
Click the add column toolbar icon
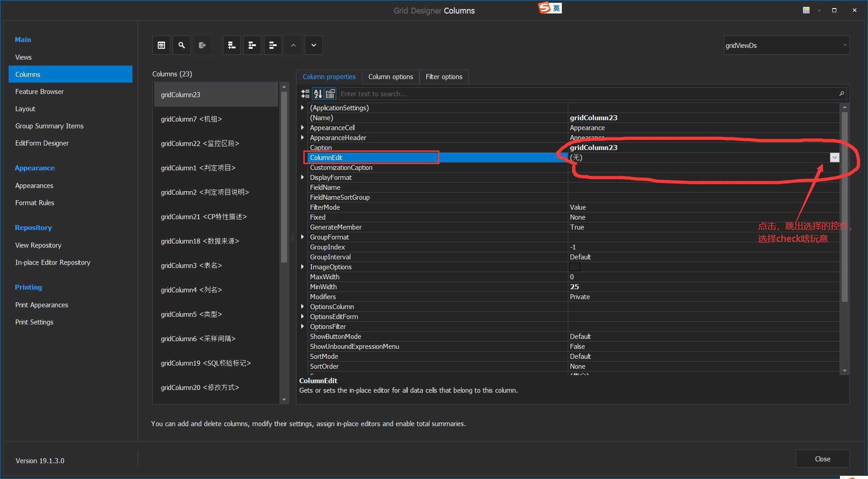click(232, 45)
